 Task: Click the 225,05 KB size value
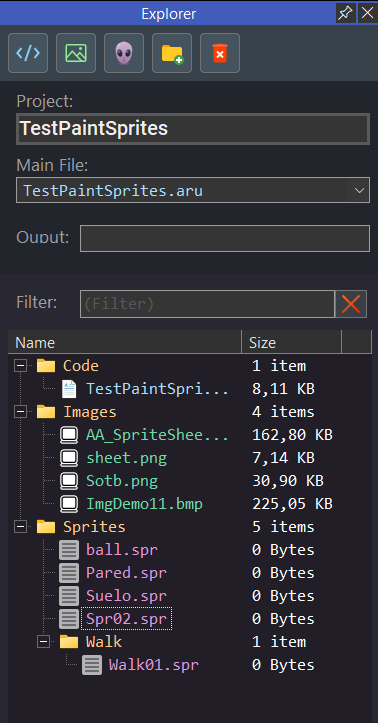(292, 504)
